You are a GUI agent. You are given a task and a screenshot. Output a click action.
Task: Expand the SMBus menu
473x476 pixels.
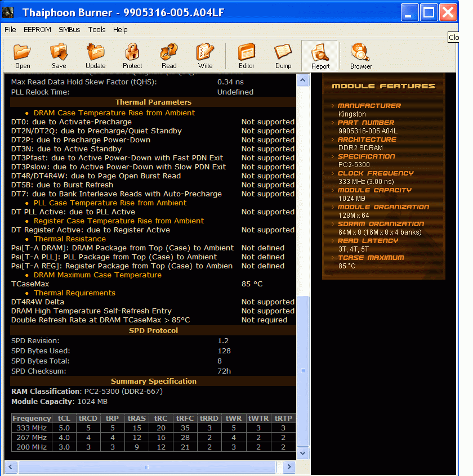coord(70,30)
